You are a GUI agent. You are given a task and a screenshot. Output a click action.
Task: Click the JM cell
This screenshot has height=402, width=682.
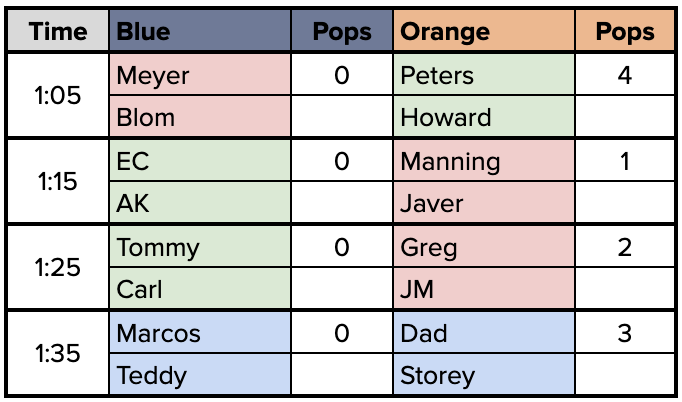(x=484, y=288)
